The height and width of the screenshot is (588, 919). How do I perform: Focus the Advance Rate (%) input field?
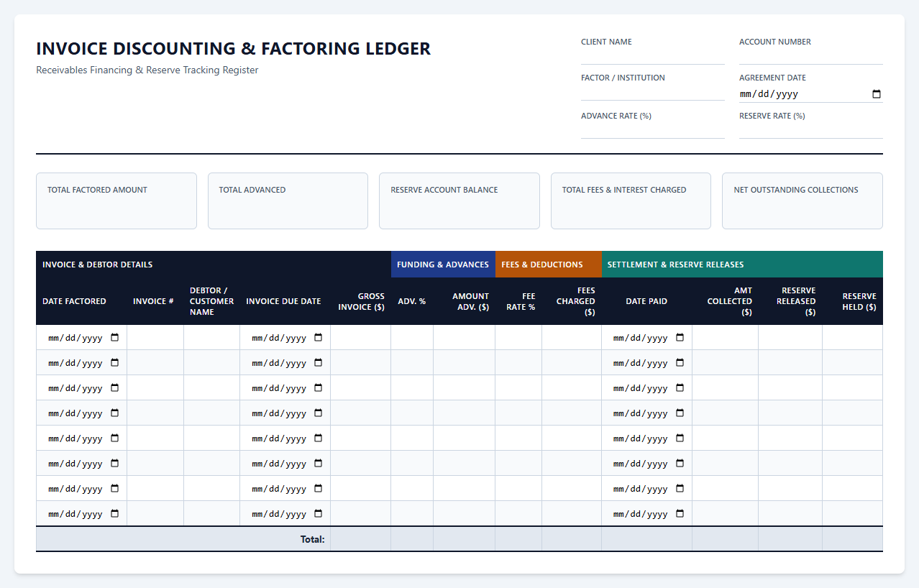click(x=653, y=131)
